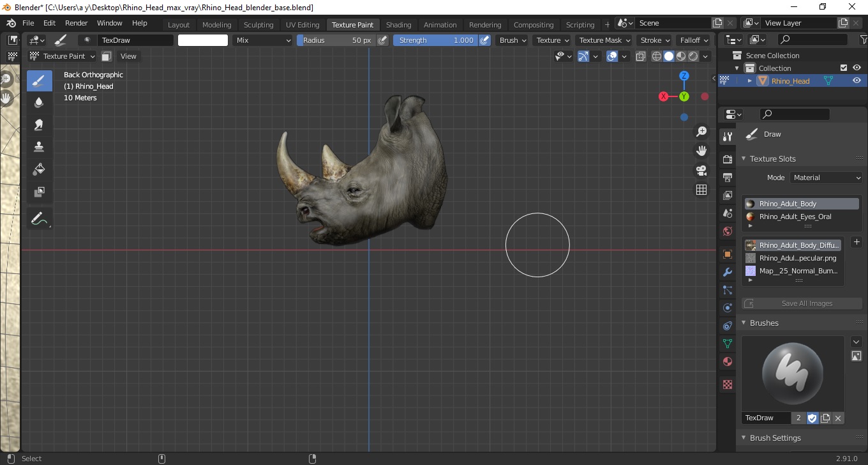Select the Smear tool
Screen dimensions: 868x465
(x=39, y=125)
